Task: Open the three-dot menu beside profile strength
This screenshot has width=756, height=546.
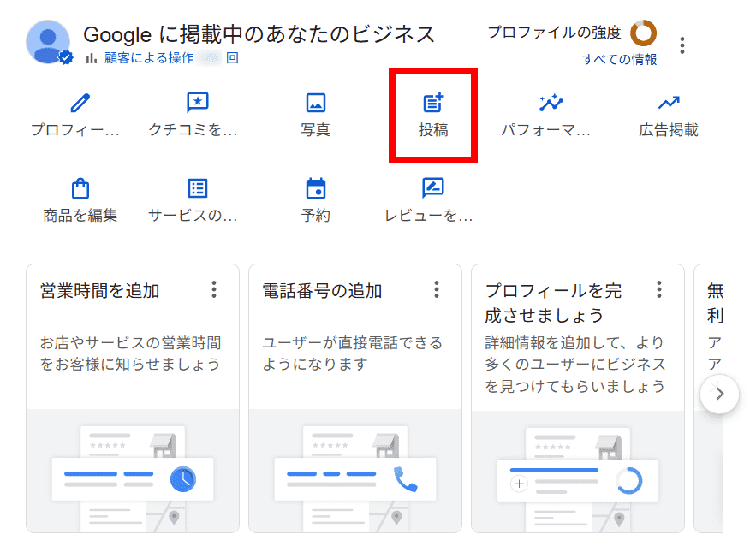Action: [682, 45]
